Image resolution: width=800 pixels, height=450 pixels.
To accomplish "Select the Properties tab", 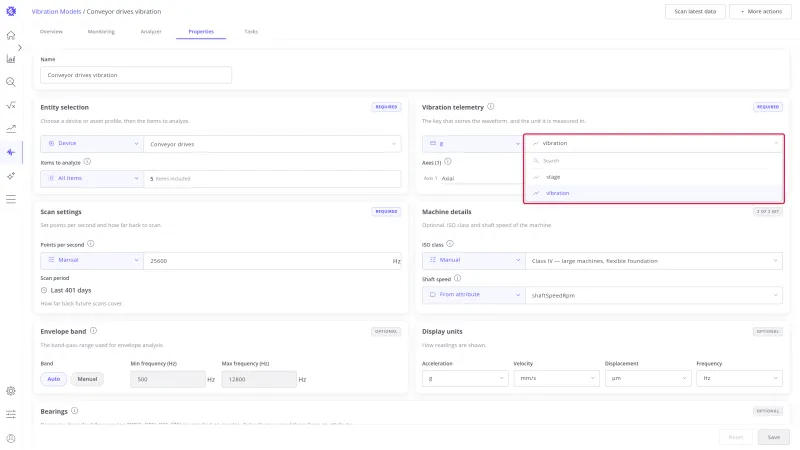I will (201, 32).
